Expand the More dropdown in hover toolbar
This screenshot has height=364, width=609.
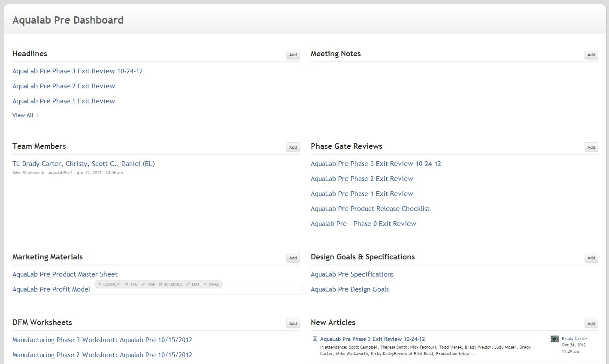click(211, 284)
